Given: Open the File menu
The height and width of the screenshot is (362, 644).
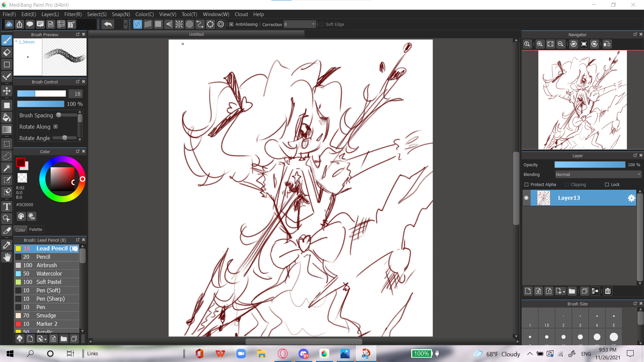Looking at the screenshot, I should point(9,14).
